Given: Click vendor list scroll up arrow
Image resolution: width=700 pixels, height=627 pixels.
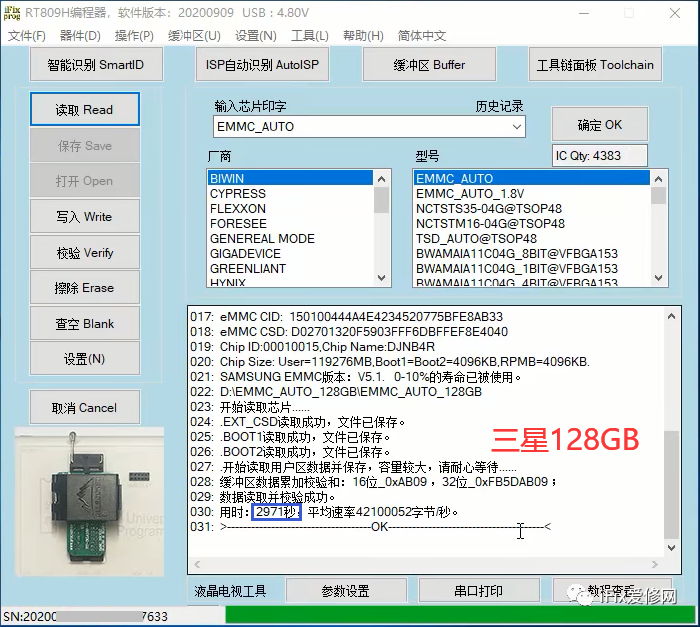Looking at the screenshot, I should pyautogui.click(x=382, y=179).
